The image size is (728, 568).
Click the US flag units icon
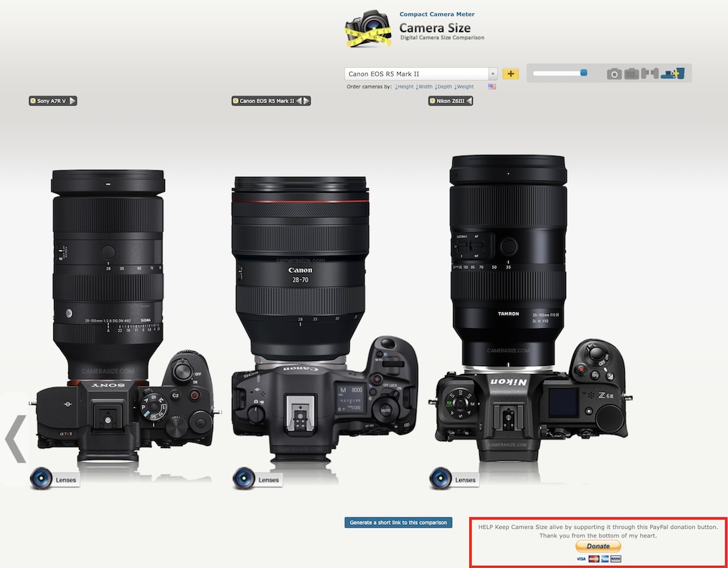click(492, 87)
